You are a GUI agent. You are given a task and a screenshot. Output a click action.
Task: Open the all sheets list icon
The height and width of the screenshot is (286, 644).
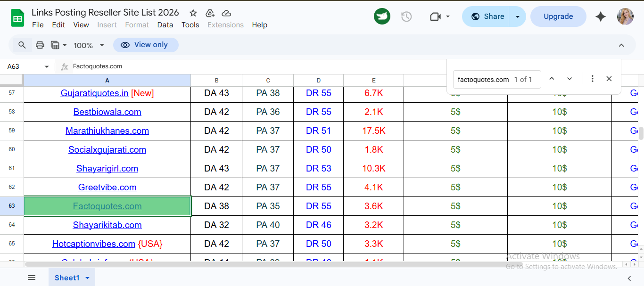click(x=32, y=278)
